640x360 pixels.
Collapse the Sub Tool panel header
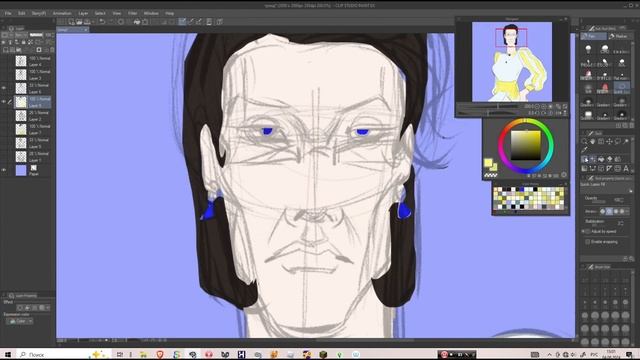click(x=604, y=28)
